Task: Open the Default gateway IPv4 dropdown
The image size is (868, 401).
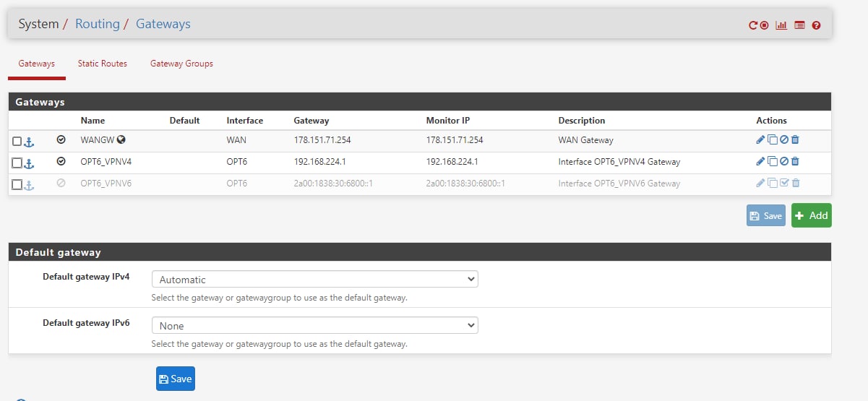Action: coord(314,279)
